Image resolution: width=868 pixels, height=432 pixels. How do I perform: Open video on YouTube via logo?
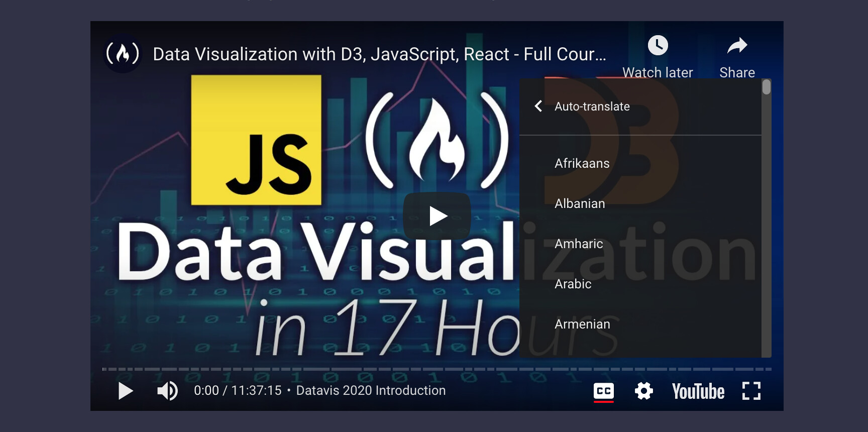[698, 391]
